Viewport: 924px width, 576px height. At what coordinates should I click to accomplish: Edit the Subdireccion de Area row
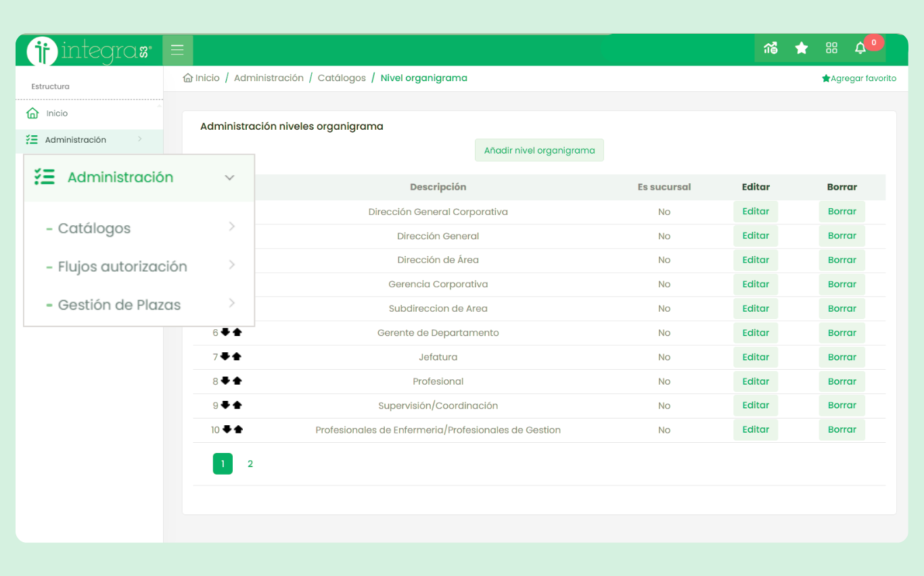756,309
